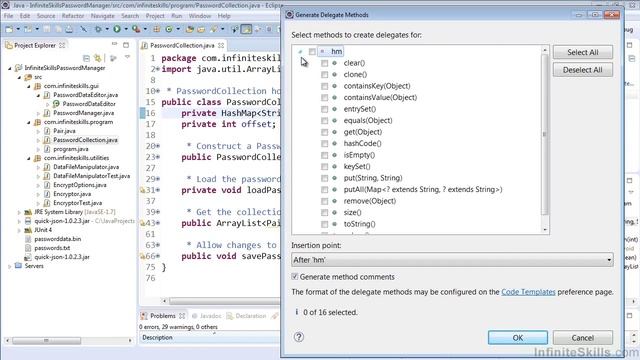Open the Project Explorer view menu
The width and height of the screenshot is (640, 360).
coord(128,58)
